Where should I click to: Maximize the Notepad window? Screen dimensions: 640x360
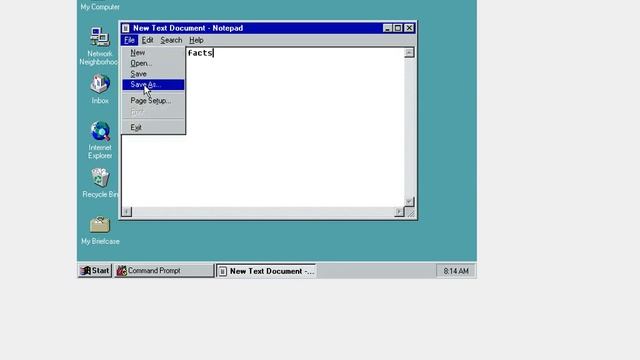(x=398, y=28)
